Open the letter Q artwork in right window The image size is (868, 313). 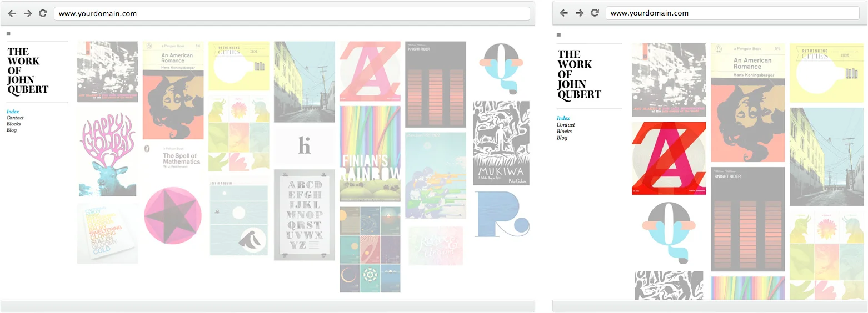coord(669,233)
